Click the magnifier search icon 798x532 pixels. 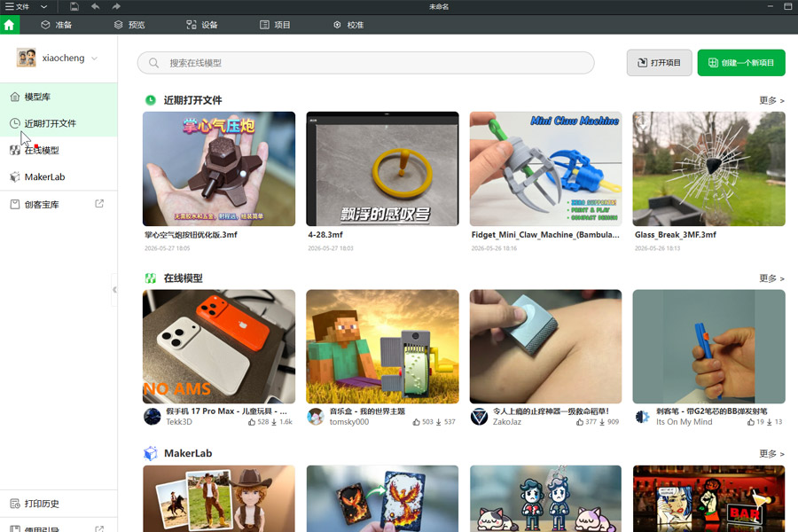point(153,63)
